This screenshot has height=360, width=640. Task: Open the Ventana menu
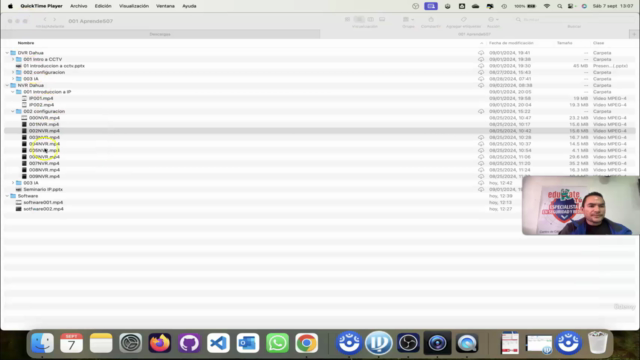[x=165, y=6]
